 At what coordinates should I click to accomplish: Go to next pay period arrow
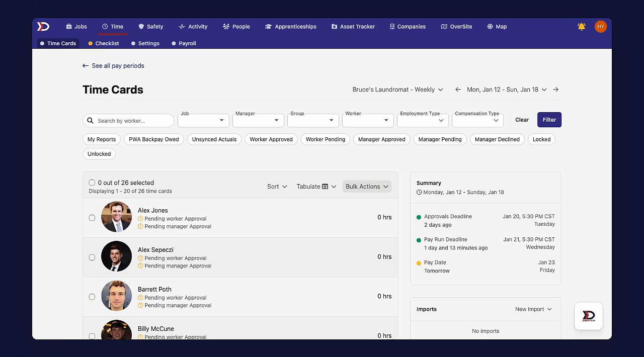555,90
